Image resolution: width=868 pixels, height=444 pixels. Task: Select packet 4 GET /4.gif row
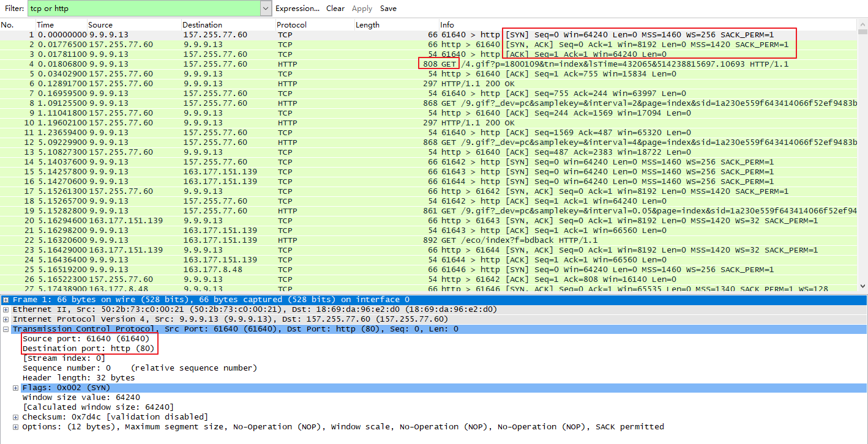pyautogui.click(x=428, y=64)
